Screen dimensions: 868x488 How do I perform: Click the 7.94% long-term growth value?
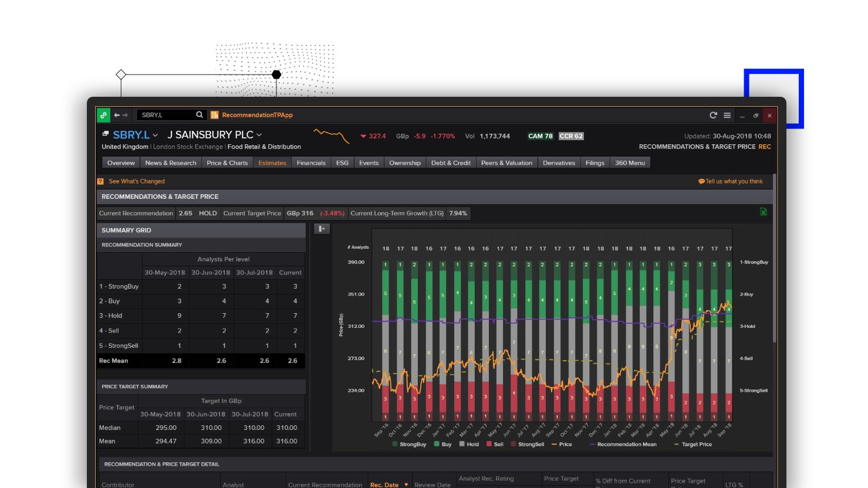tap(458, 213)
